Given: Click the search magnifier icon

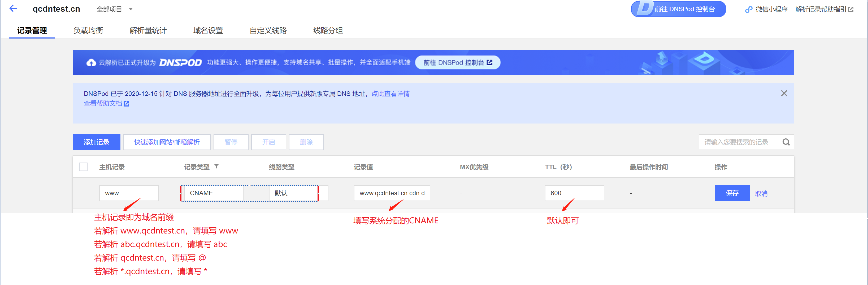Looking at the screenshot, I should coord(786,142).
